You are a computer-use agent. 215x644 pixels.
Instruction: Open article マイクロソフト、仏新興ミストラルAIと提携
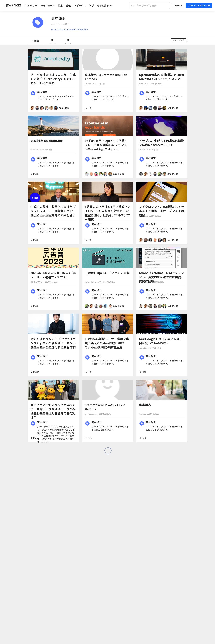tap(161, 211)
